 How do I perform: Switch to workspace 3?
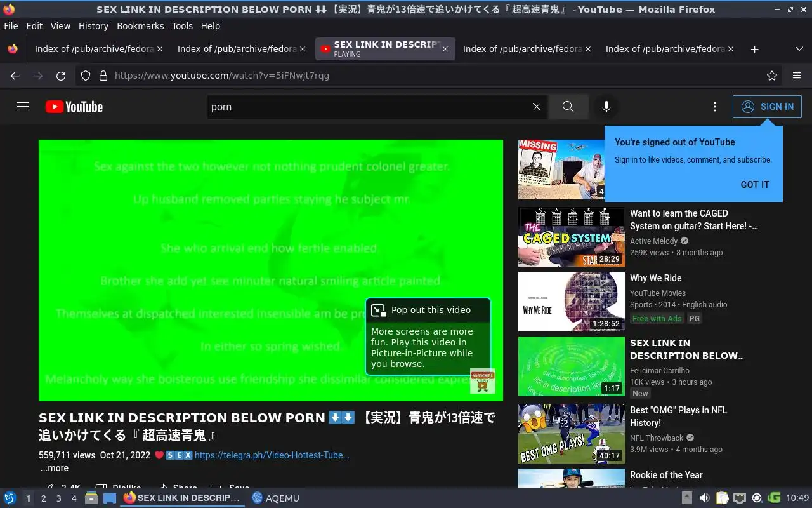pyautogui.click(x=58, y=498)
